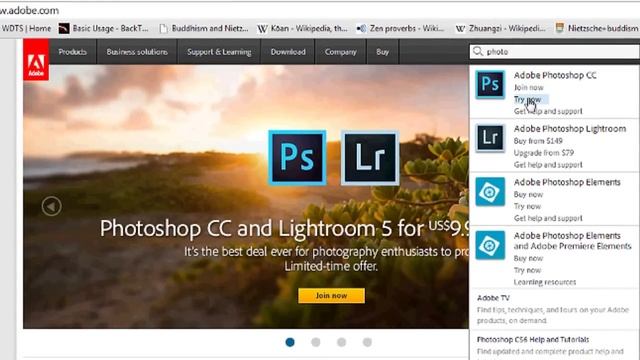Open the Company menu
Viewport: 640px width, 360px height.
tap(340, 52)
